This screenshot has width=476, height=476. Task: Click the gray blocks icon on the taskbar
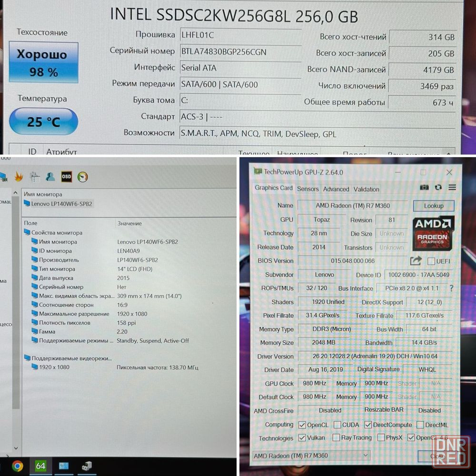[x=87, y=466]
